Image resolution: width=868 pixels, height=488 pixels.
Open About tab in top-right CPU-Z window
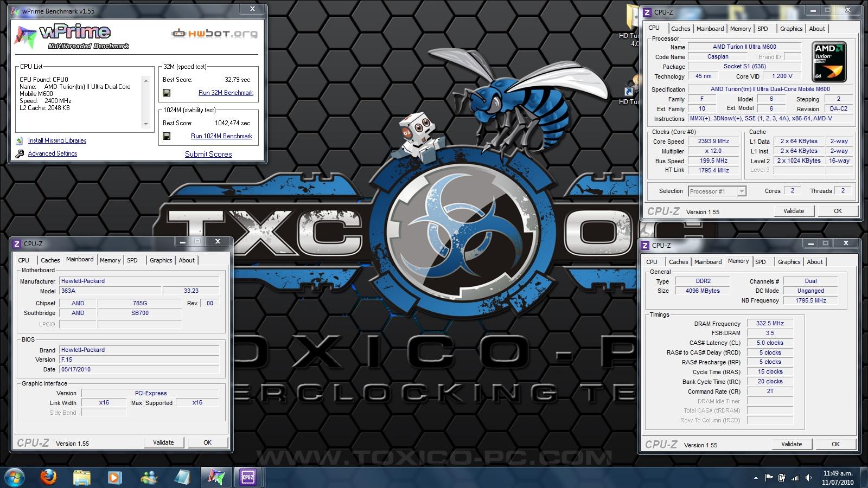coord(817,29)
